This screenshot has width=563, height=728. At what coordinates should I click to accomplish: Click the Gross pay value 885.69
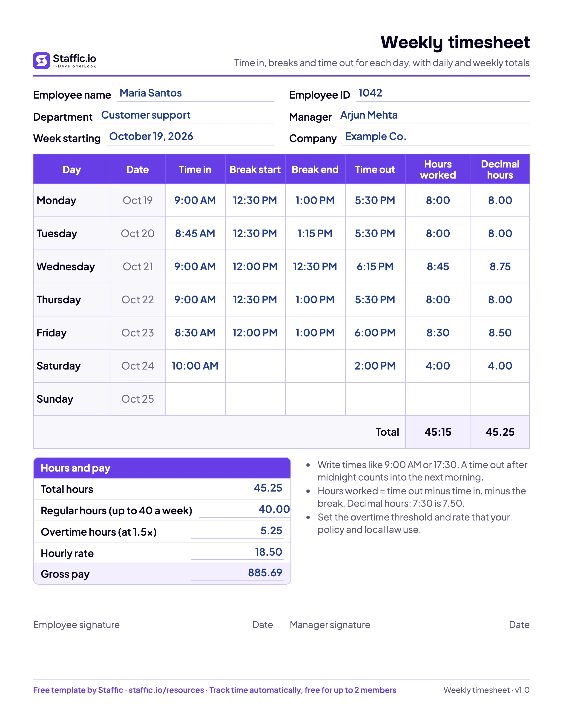point(265,573)
